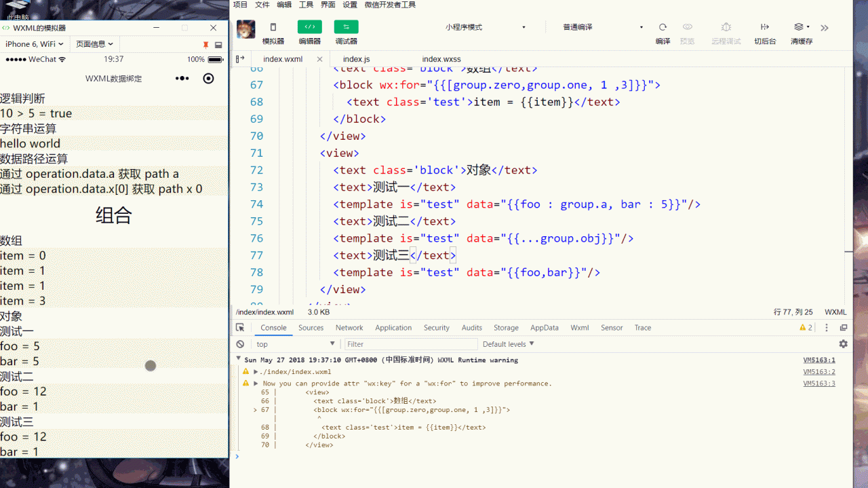Viewport: 868px width, 488px height.
Task: Select the Sources devtools tab
Action: point(311,328)
